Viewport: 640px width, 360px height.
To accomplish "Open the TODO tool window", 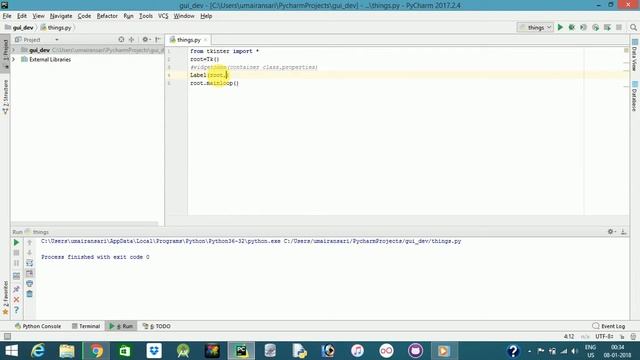I will 157,326.
